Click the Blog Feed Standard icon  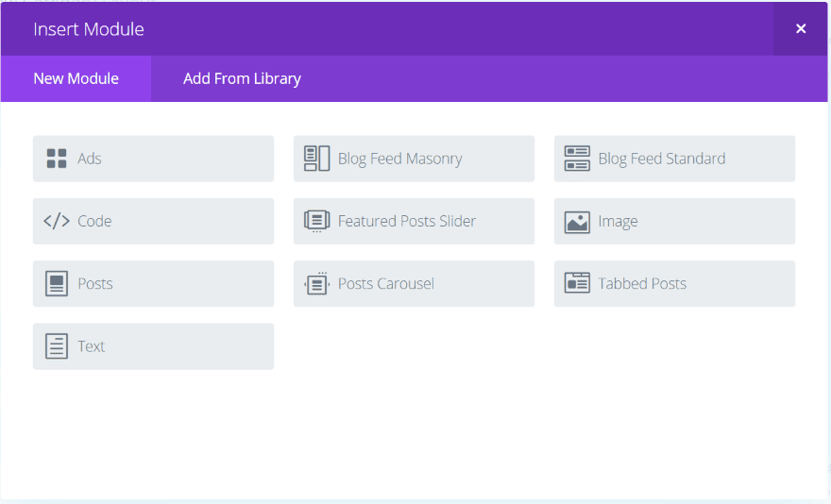click(577, 159)
